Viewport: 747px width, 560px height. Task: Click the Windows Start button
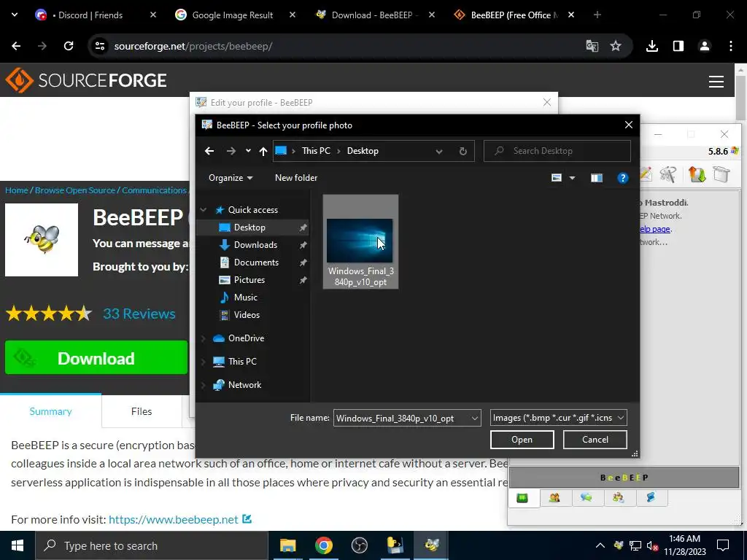coord(18,545)
